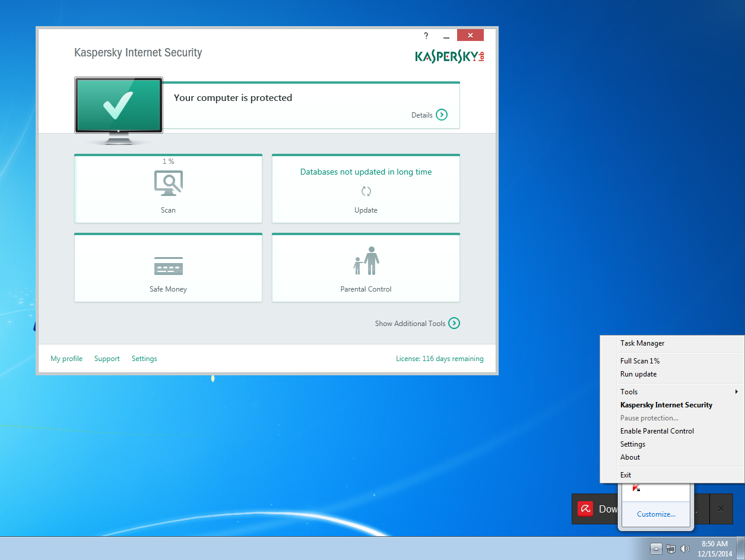Toggle hidden tray icons arrow

[656, 549]
